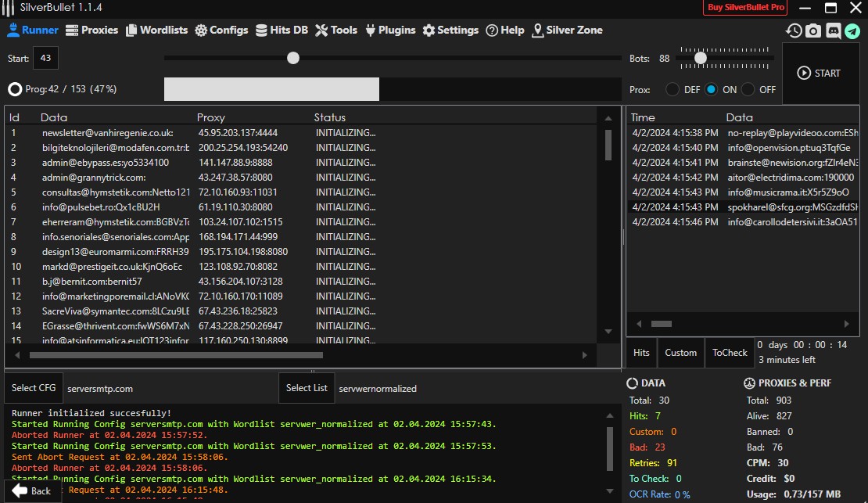Click right arrow of hits list scrollbar
Screen dimensions: 868x503
point(846,324)
